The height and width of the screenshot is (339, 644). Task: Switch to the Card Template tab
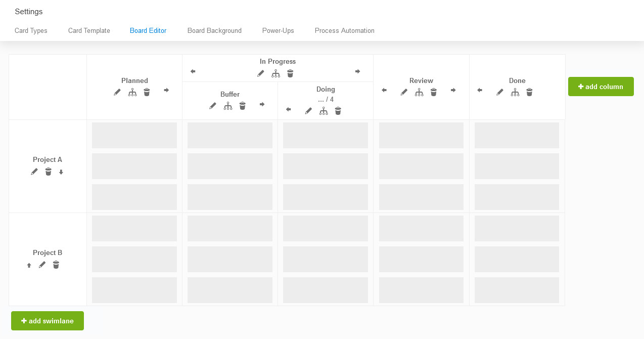(x=89, y=30)
